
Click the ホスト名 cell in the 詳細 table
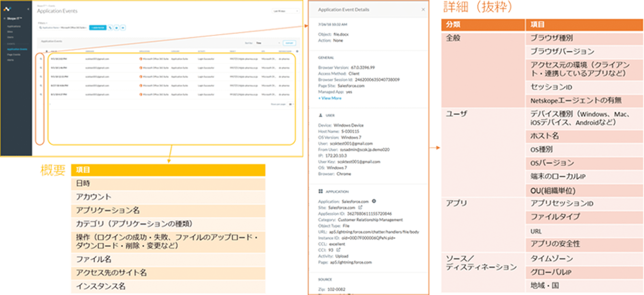[584, 136]
